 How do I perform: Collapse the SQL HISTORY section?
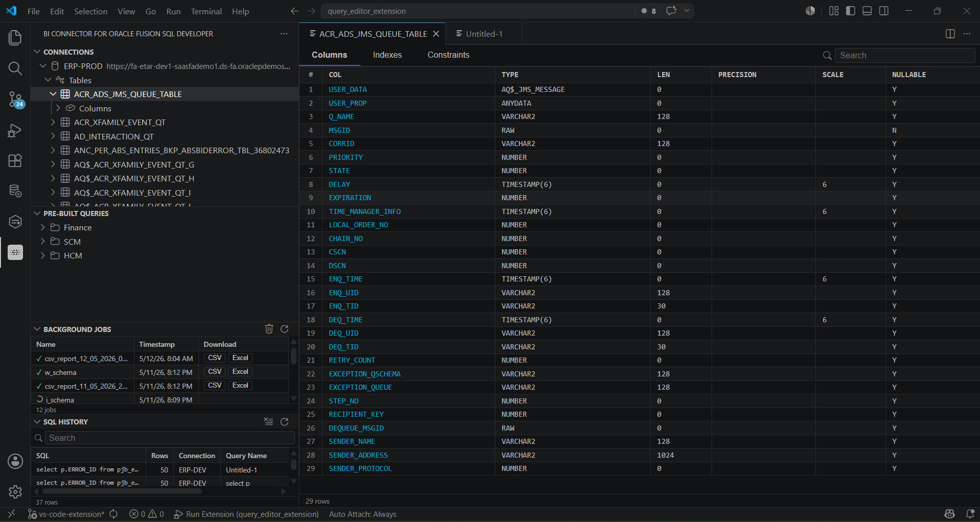[x=37, y=422]
